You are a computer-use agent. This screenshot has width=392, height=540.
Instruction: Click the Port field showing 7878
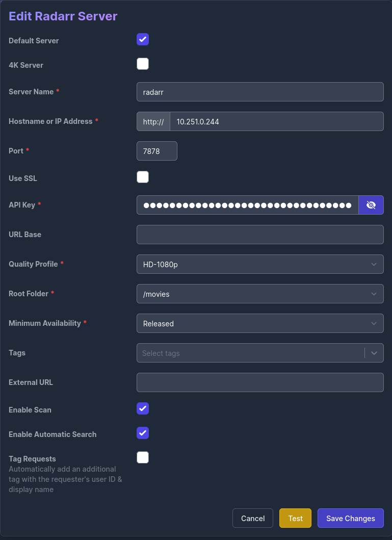pos(157,151)
